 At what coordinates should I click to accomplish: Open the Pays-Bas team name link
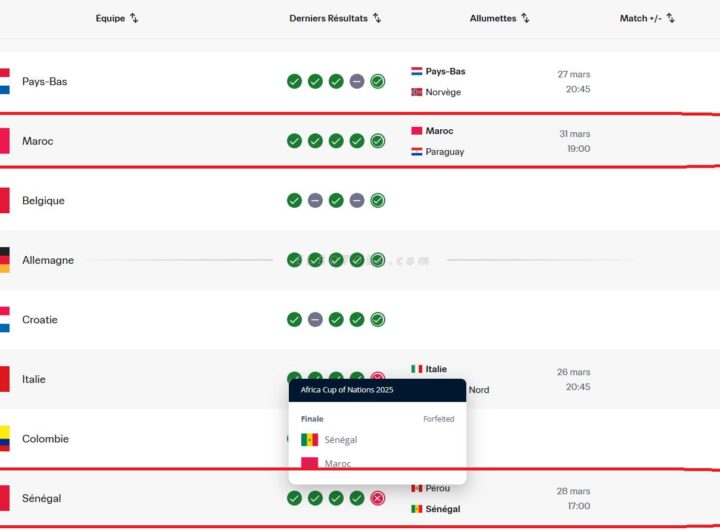point(45,81)
